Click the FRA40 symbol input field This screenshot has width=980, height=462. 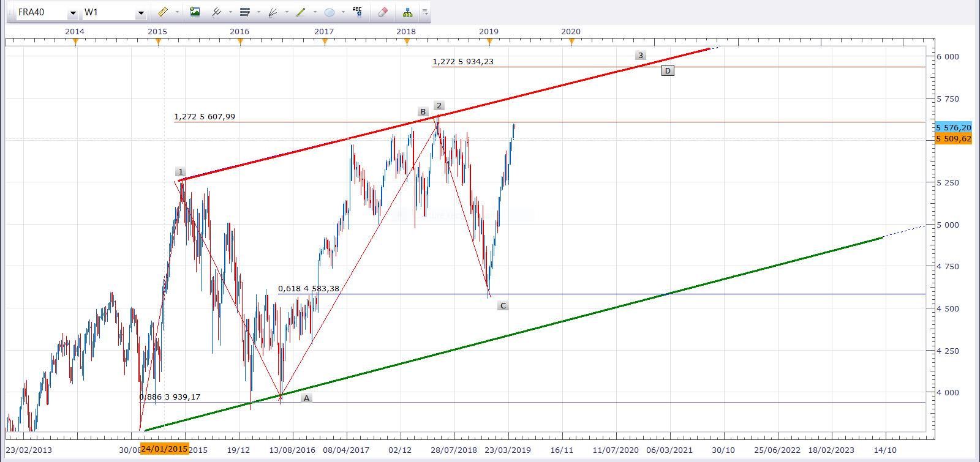42,12
